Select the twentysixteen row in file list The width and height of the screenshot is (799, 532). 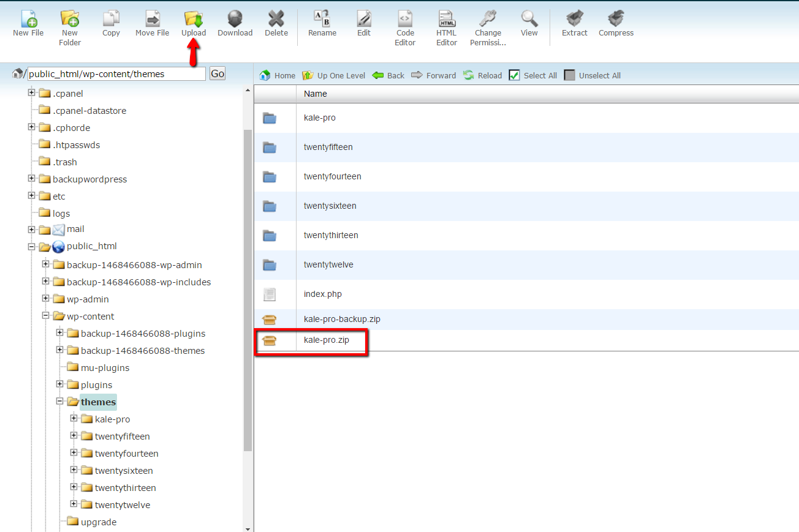(x=526, y=206)
